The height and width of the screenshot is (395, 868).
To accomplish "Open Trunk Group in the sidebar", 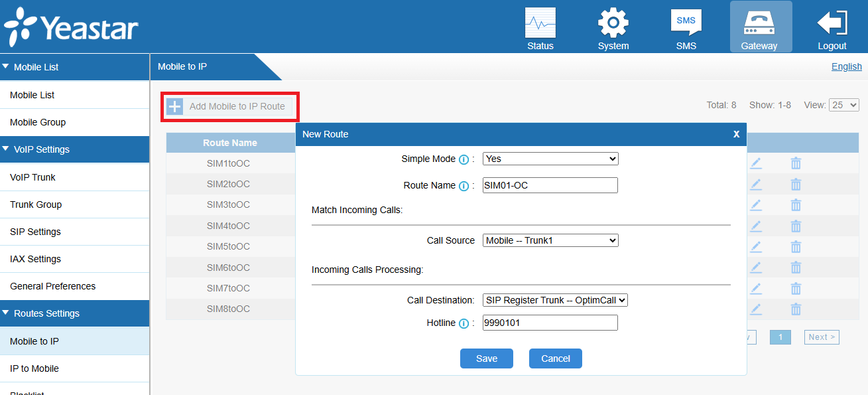I will (x=74, y=204).
